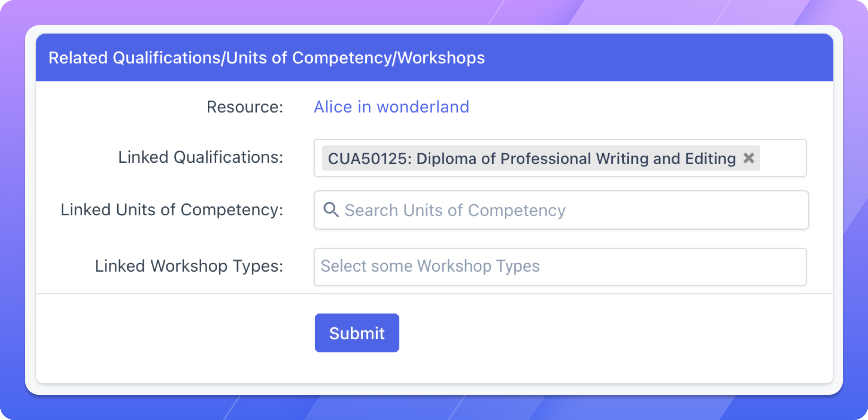This screenshot has width=868, height=420.
Task: Click the Linked Units of Competency label
Action: pos(171,210)
